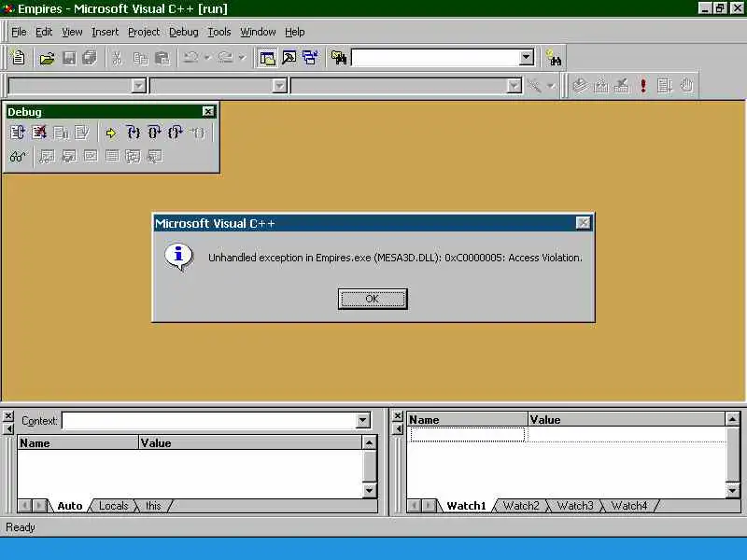Click the Save disk icon
Viewport: 747px width, 560px height.
69,58
